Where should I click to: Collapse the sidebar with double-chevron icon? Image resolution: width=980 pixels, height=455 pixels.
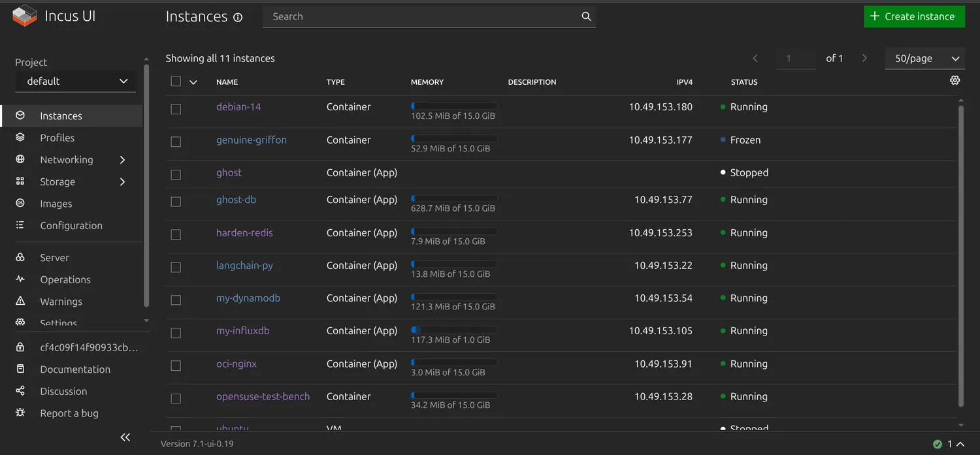tap(125, 437)
